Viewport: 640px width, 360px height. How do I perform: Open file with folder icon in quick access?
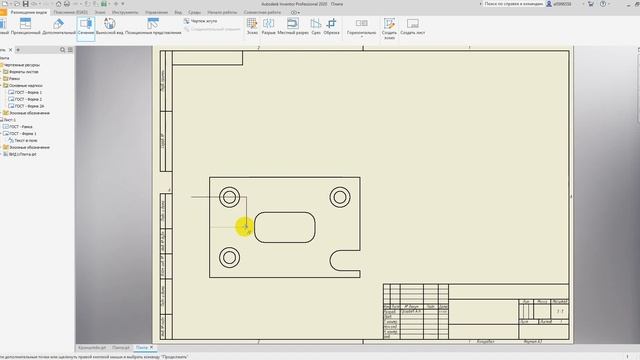pyautogui.click(x=17, y=4)
